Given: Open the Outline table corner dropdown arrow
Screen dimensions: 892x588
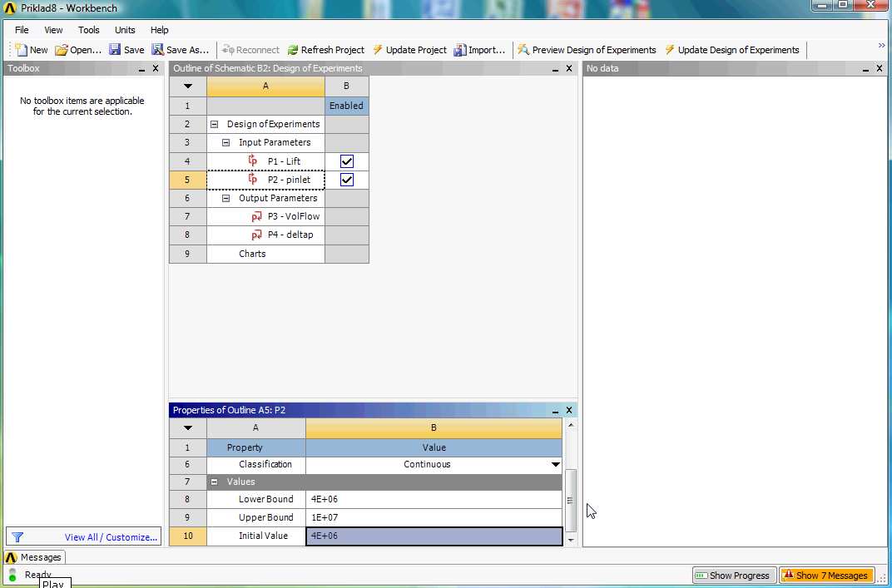Looking at the screenshot, I should click(188, 86).
